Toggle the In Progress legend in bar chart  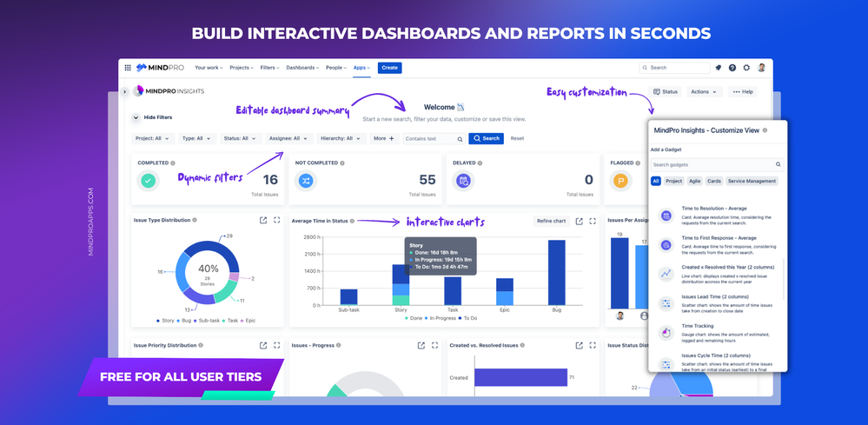(441, 318)
